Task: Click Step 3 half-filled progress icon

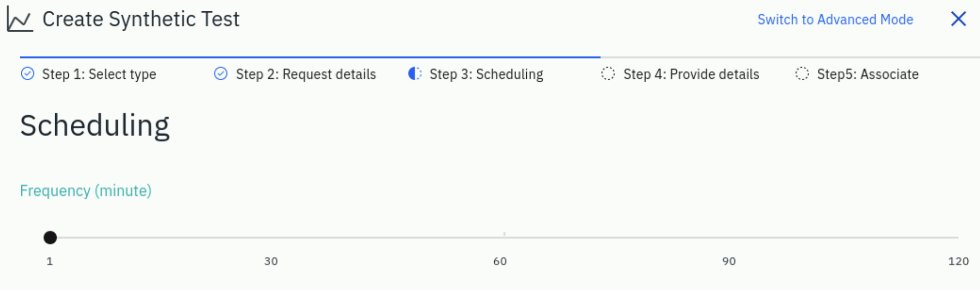Action: pyautogui.click(x=415, y=74)
